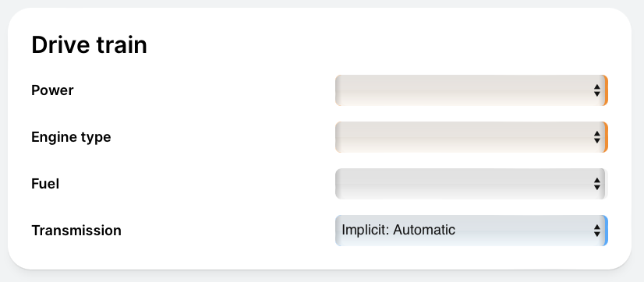Click the Fuel field label
The image size is (644, 282).
(45, 184)
